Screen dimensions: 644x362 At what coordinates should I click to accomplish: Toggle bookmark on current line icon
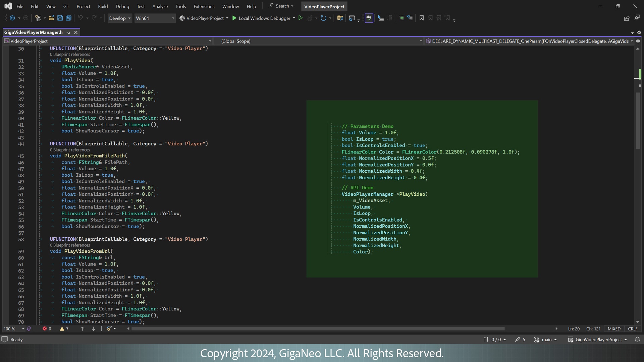pos(422,18)
